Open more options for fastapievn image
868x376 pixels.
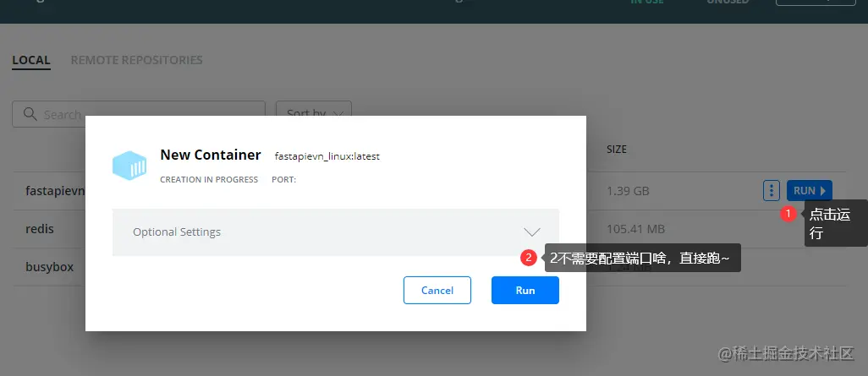point(771,191)
